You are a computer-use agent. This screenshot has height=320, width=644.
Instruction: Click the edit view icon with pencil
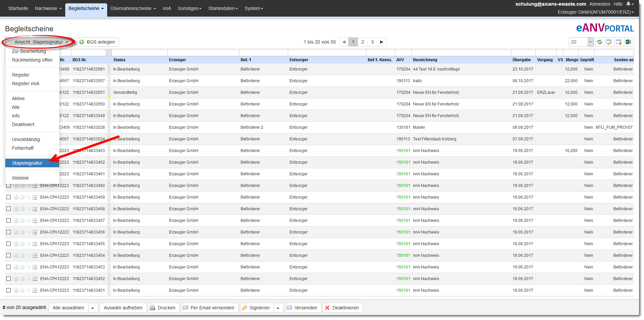pos(609,42)
